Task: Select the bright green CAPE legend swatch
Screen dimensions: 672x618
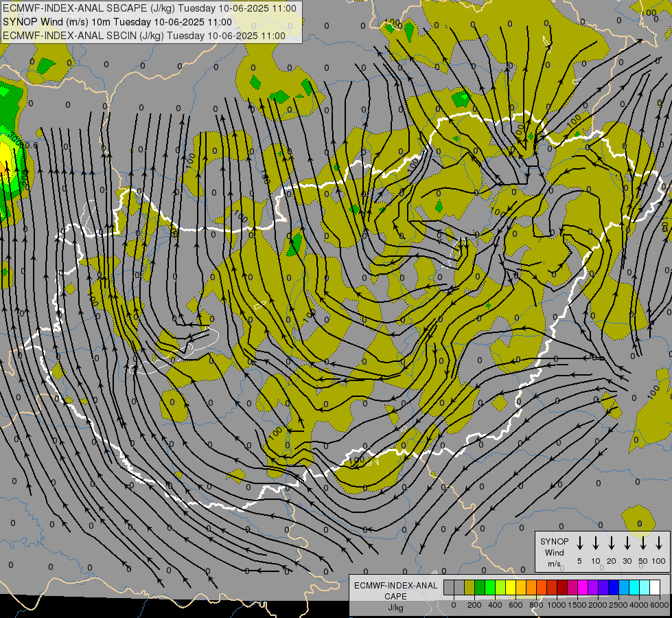Action: click(x=490, y=587)
